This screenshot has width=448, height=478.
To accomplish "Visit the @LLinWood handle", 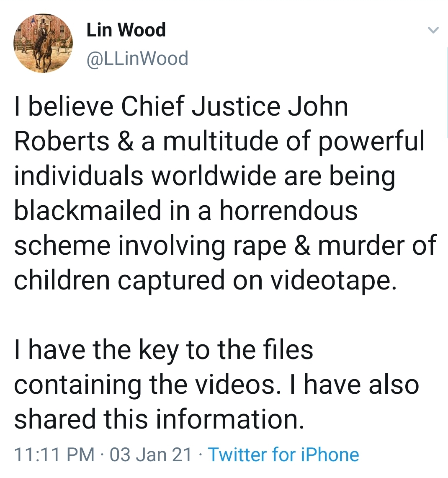I will (137, 58).
